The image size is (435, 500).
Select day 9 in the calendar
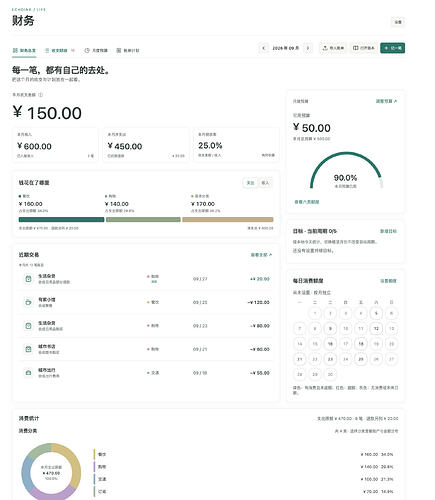pyautogui.click(x=330, y=329)
